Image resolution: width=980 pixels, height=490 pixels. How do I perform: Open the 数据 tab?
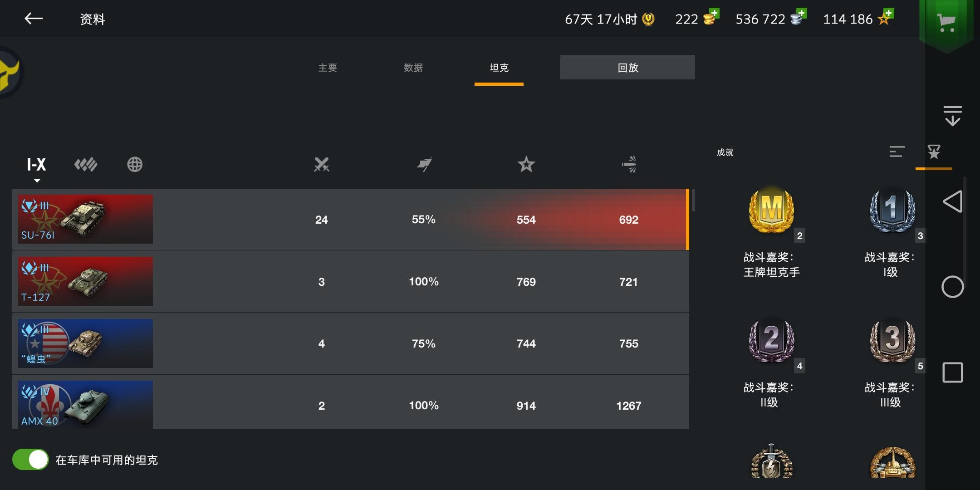pos(413,68)
